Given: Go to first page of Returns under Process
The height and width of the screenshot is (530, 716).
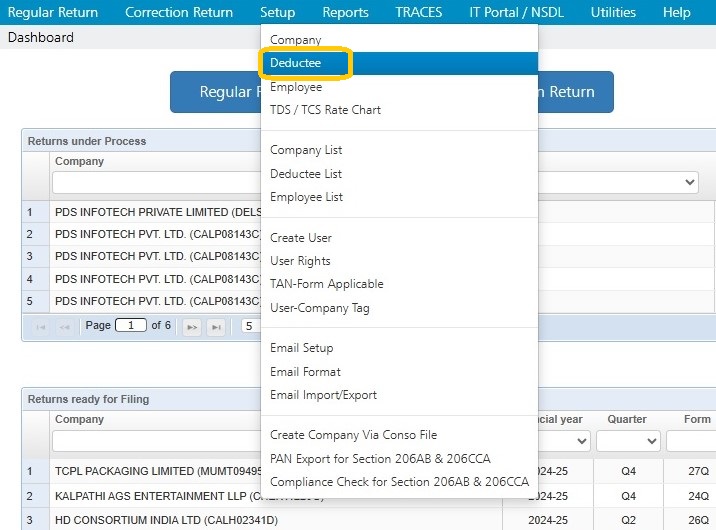Looking at the screenshot, I should [x=41, y=327].
